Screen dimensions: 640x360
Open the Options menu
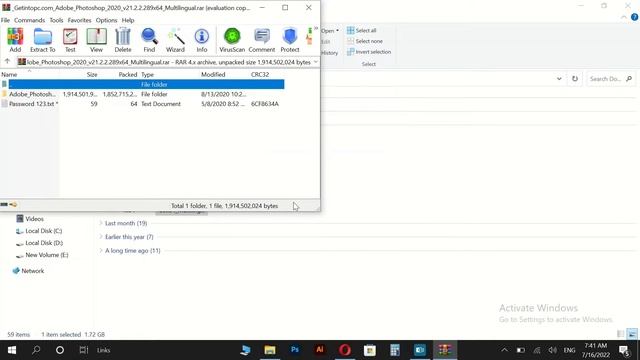tap(106, 20)
